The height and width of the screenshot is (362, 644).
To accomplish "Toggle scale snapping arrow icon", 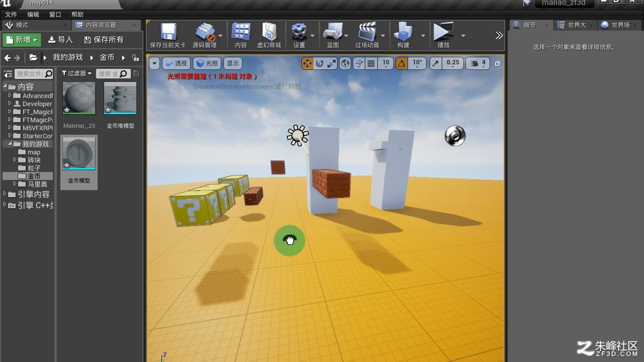I will tap(436, 63).
